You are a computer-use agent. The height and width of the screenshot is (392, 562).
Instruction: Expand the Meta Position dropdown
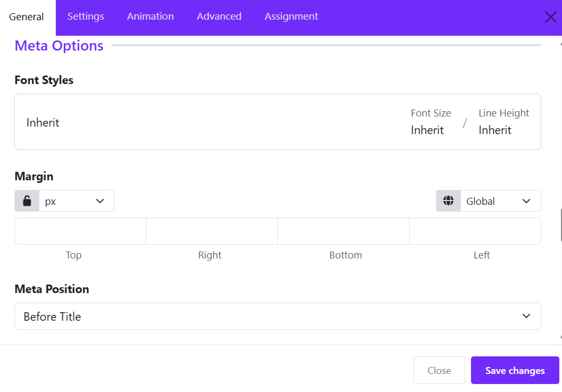(278, 316)
